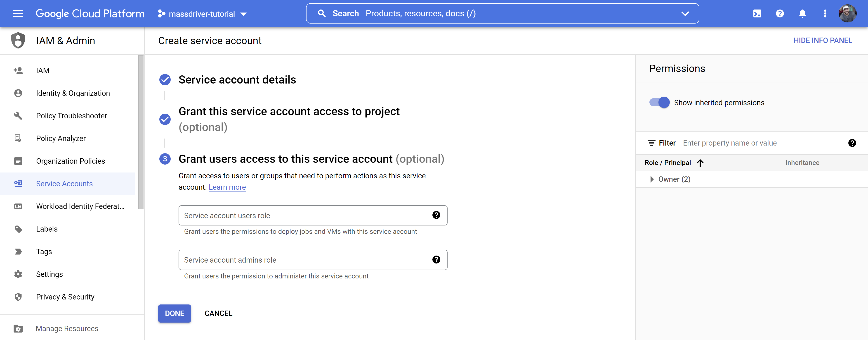Expand the Grant this service account access step

(289, 119)
